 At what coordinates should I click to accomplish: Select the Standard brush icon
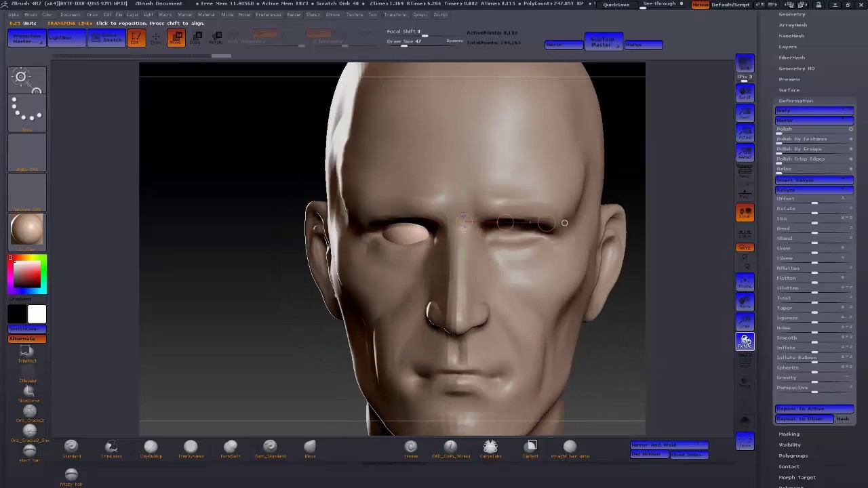point(71,447)
